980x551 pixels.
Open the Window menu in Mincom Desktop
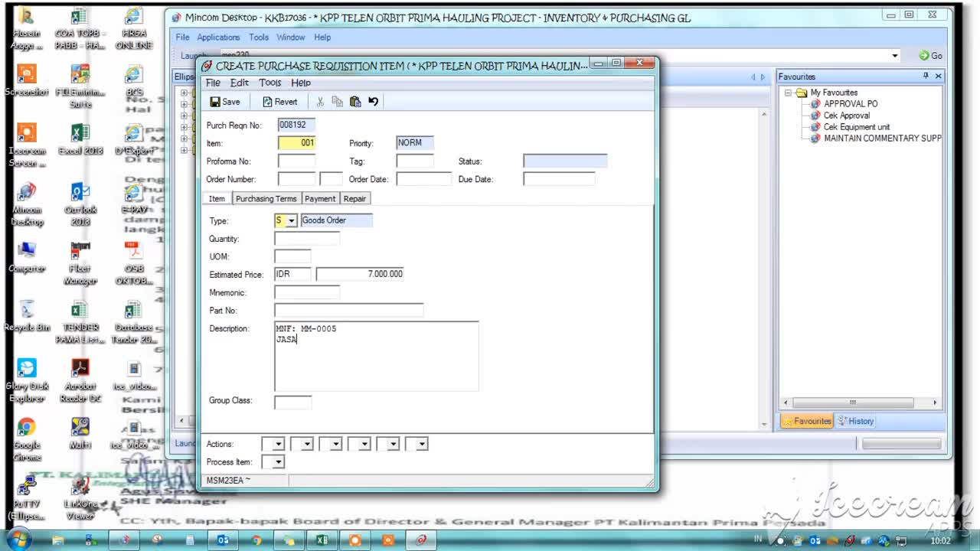click(x=291, y=37)
